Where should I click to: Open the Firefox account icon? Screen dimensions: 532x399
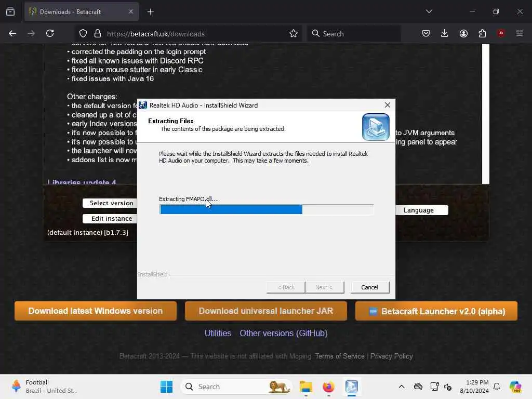(x=463, y=33)
